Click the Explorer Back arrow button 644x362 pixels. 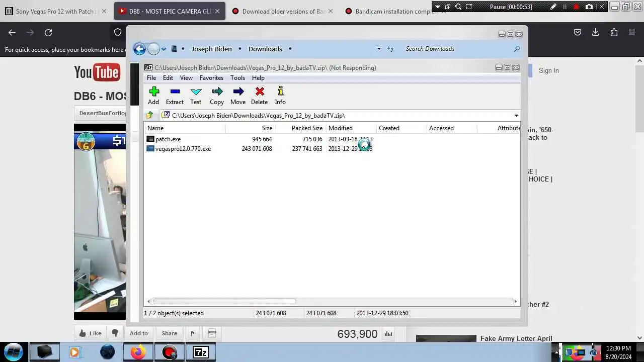click(139, 49)
